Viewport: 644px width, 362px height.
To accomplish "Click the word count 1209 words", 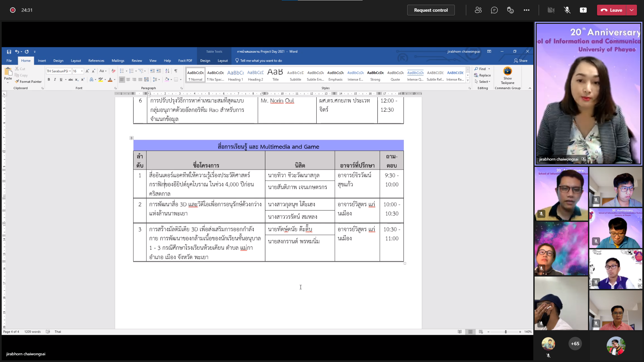I will coord(33,332).
